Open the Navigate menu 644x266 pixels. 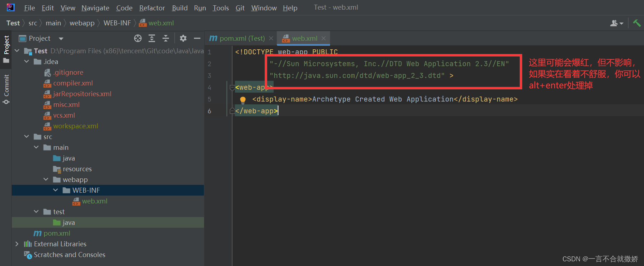(x=95, y=8)
